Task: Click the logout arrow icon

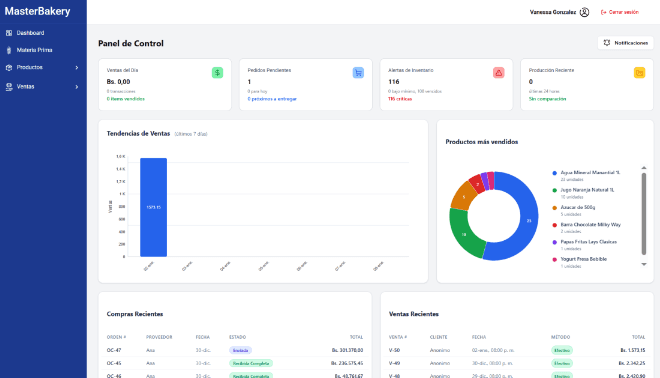Action: (x=603, y=12)
